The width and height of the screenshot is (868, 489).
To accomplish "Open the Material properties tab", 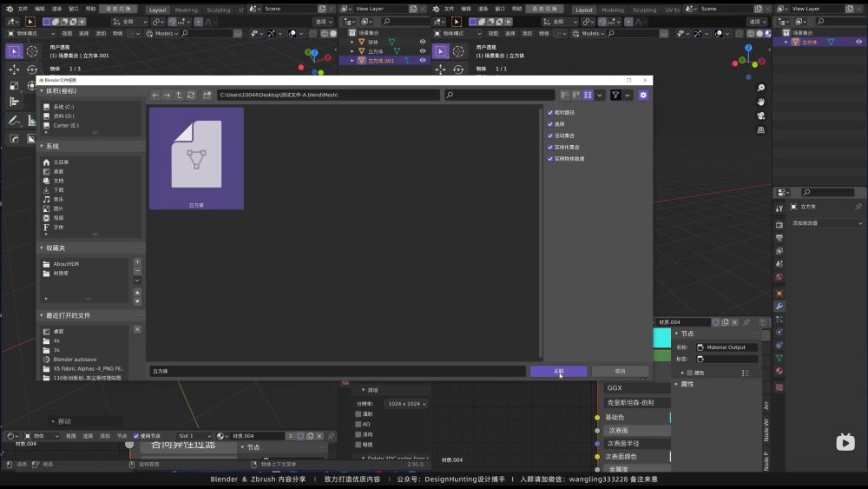I will click(x=779, y=371).
